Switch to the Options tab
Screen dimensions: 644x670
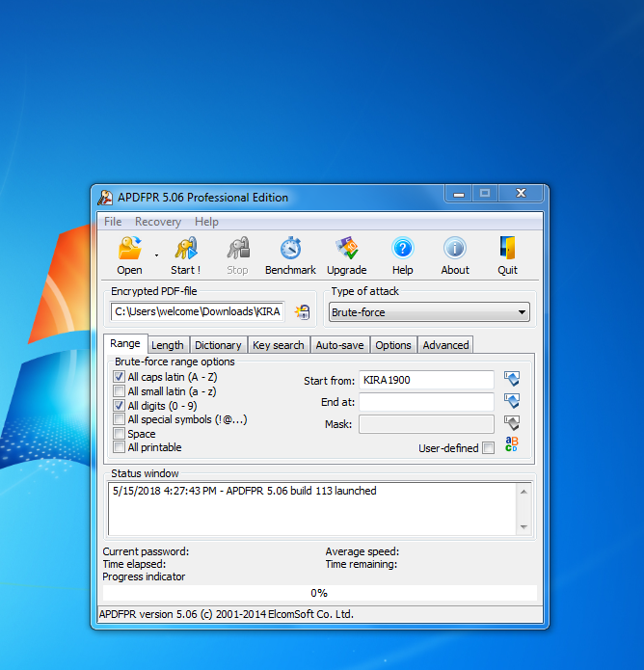(x=393, y=345)
